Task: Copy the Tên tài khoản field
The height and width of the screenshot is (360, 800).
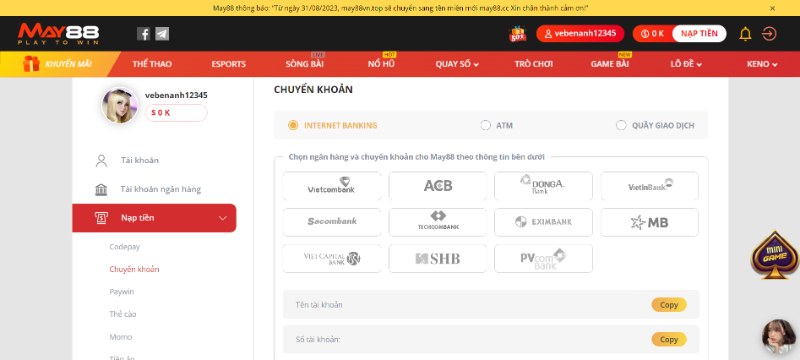Action: coord(669,305)
